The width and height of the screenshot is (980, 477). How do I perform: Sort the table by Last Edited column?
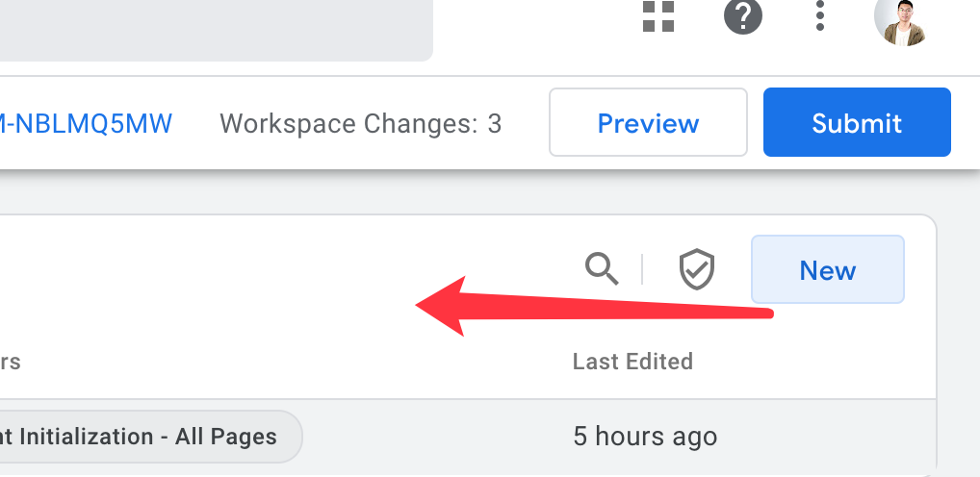(632, 362)
